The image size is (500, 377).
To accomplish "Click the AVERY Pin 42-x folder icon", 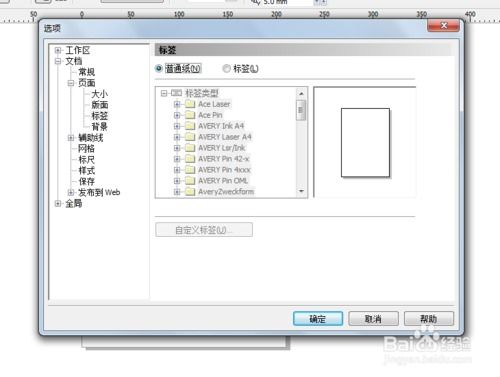I will [190, 159].
